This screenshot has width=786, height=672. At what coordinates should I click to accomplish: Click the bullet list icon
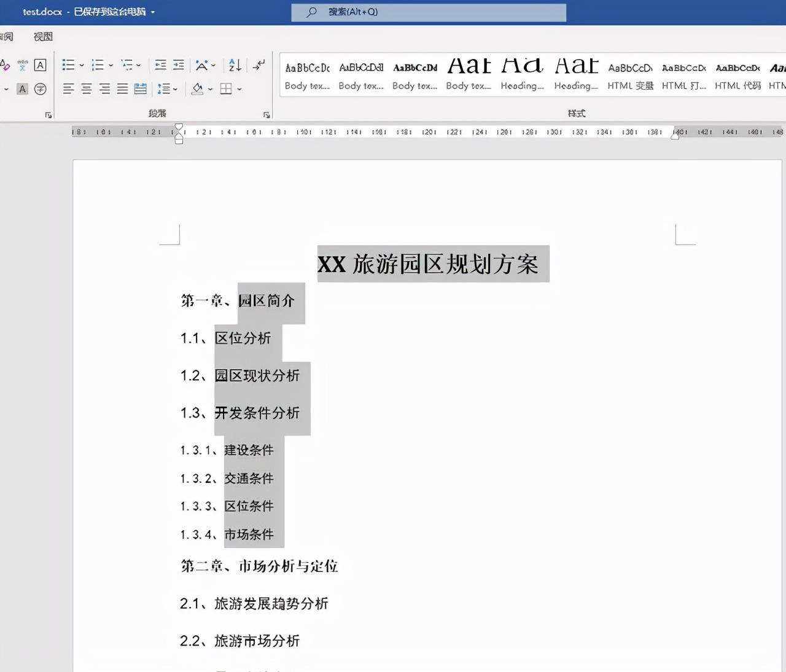pyautogui.click(x=68, y=65)
